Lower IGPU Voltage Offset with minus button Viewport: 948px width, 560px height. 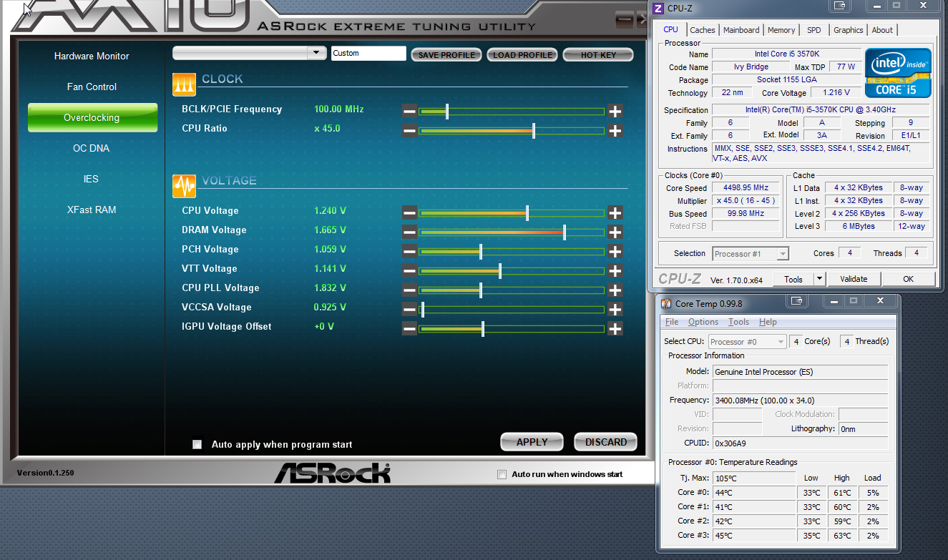(x=409, y=329)
